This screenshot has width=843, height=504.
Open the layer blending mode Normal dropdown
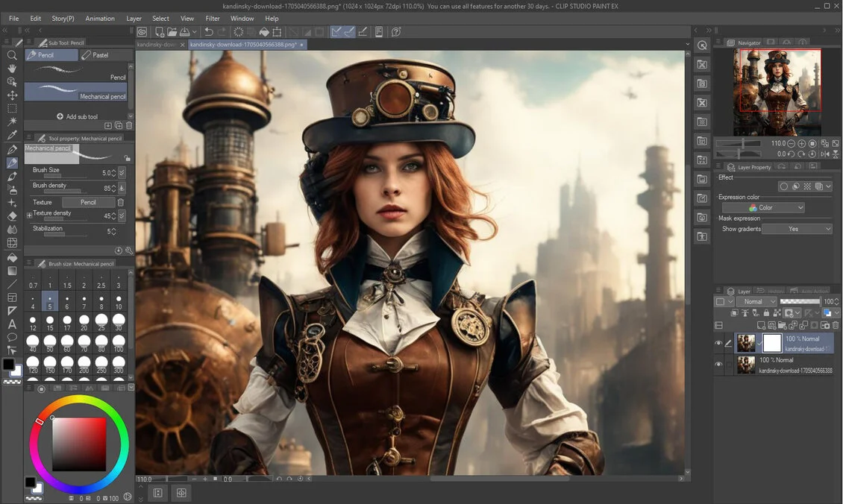(756, 302)
